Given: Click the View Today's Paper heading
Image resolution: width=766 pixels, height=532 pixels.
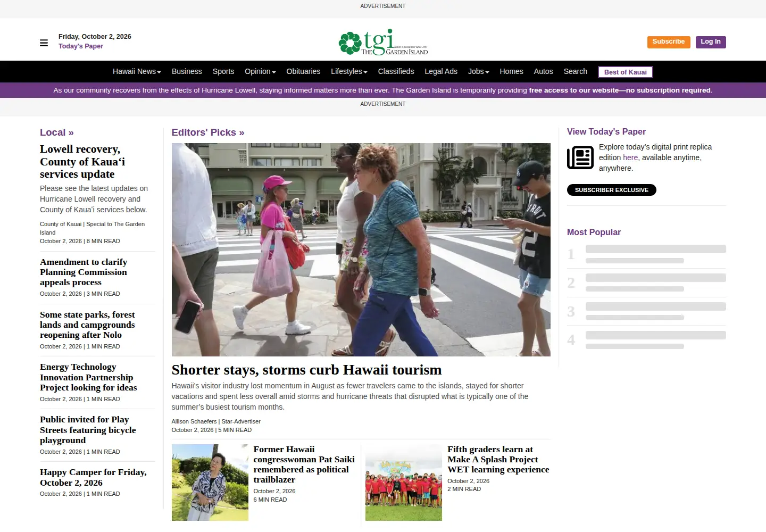Looking at the screenshot, I should [x=606, y=131].
